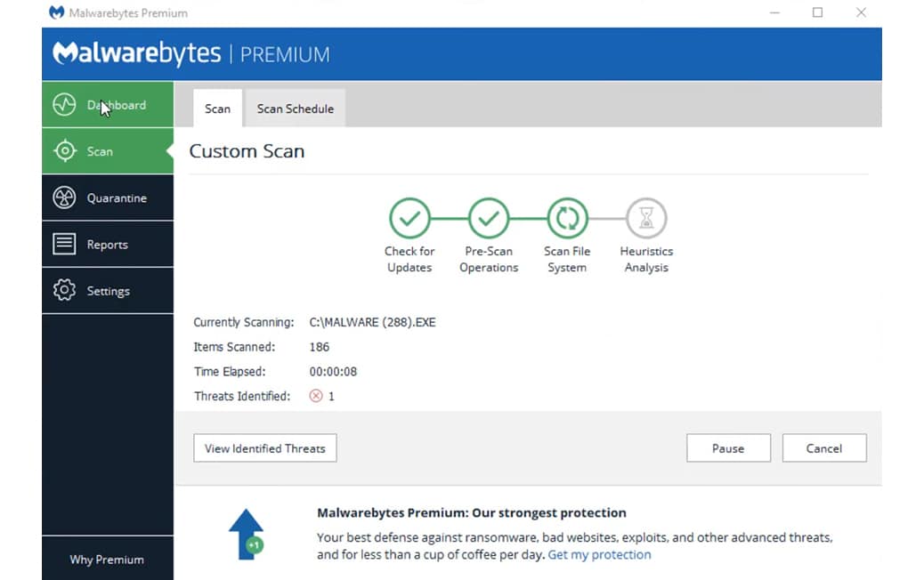Click the Custom Scan heading
Screen dimensions: 924x580
pos(247,151)
